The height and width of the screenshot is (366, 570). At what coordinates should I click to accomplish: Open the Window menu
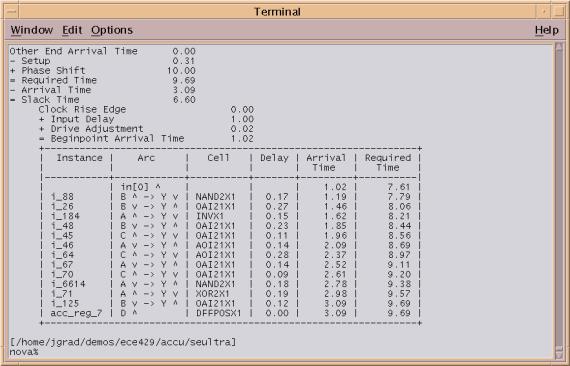(32, 30)
